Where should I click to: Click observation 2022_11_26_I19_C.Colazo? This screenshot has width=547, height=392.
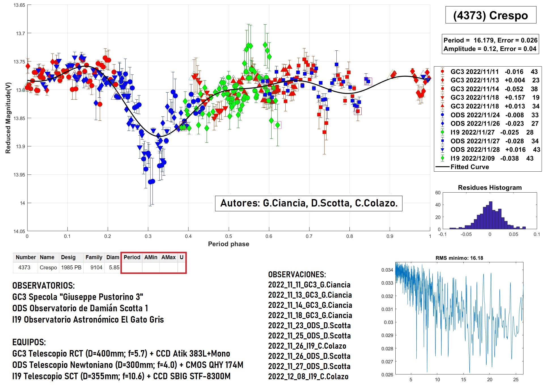307,346
